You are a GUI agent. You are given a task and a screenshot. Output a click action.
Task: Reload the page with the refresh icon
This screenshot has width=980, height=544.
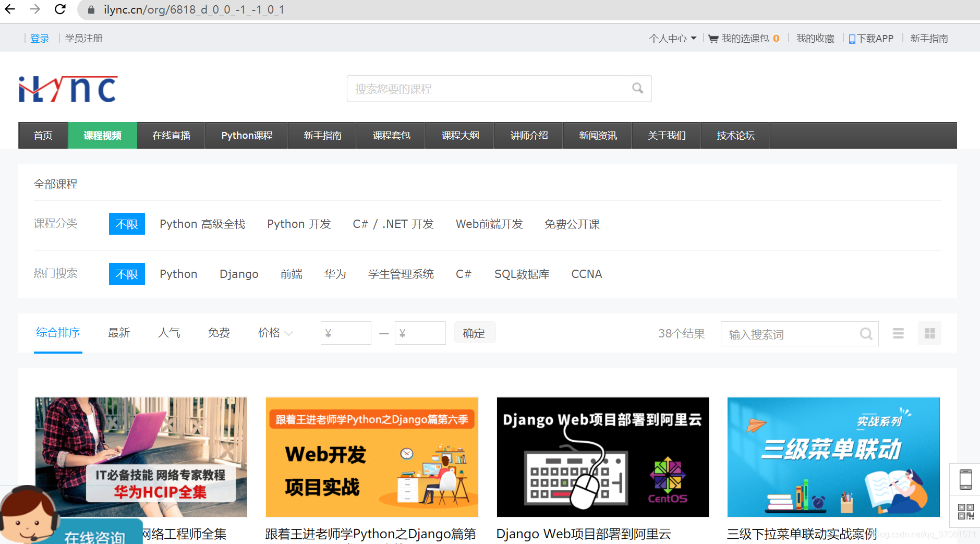click(60, 9)
